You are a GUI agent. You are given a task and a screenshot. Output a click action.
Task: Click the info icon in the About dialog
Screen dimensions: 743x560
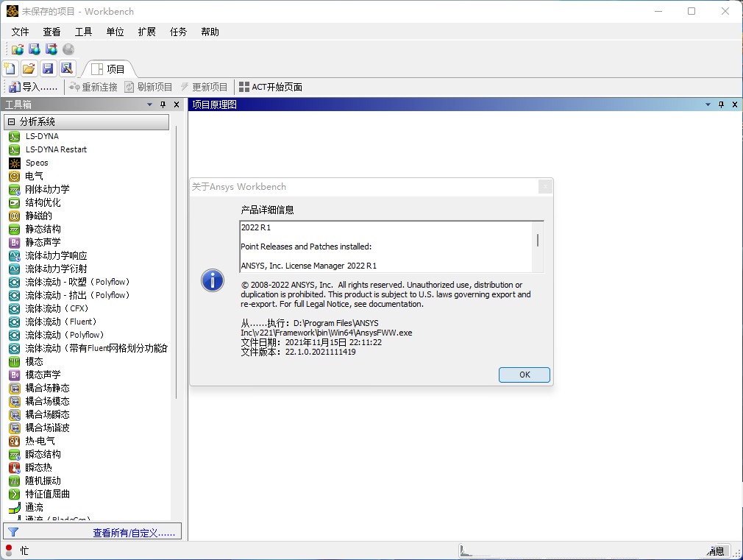(213, 280)
